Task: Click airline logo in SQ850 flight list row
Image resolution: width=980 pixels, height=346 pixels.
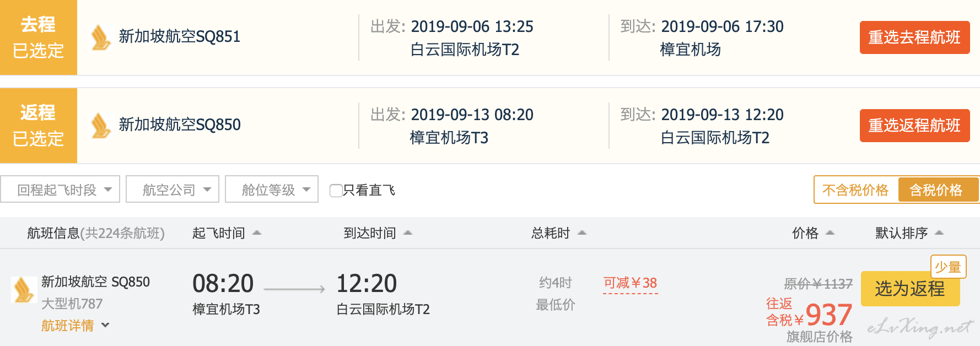Action: coord(24,290)
